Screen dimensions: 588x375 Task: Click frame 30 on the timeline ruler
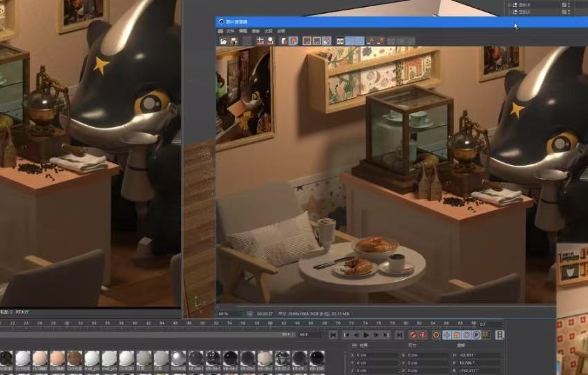pyautogui.click(x=67, y=323)
